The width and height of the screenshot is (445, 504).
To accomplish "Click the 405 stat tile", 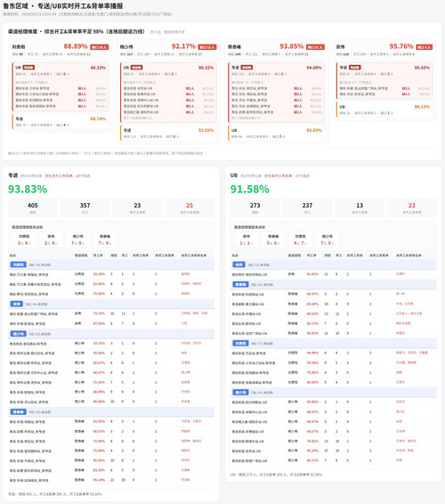I will point(33,207).
